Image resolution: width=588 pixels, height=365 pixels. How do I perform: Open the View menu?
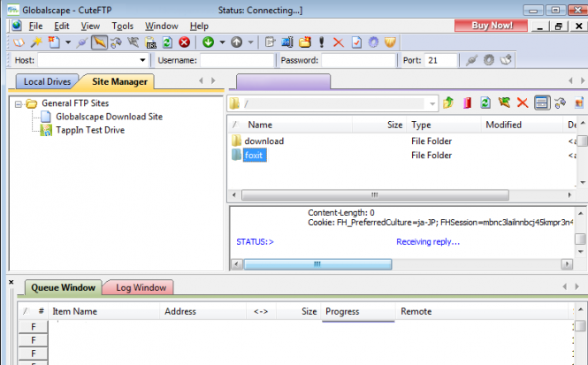[x=90, y=26]
